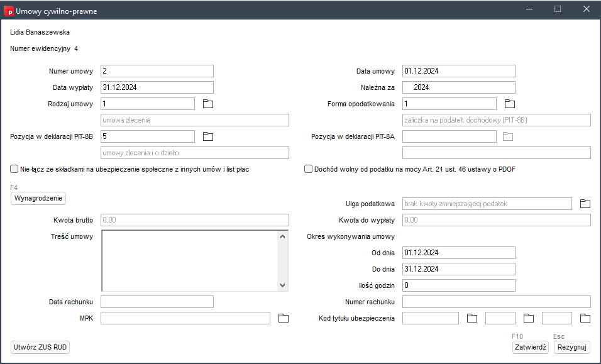Enable 'Nie łącz ze składkami' checkbox

coord(14,169)
